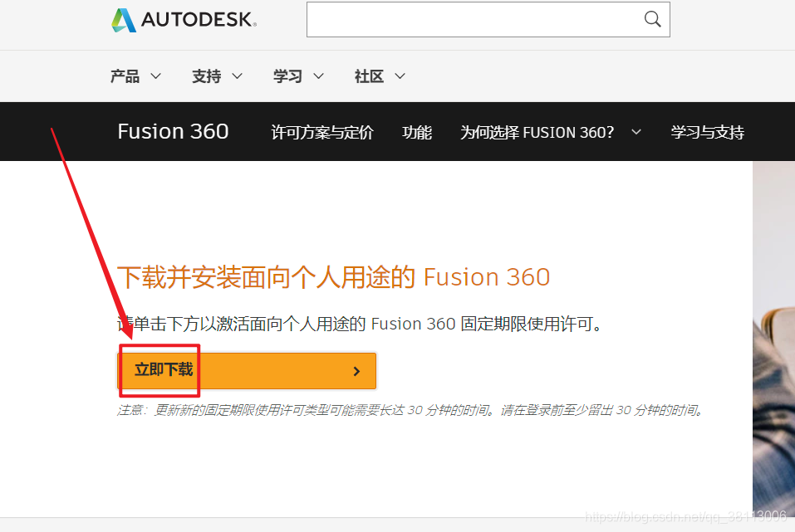Screen dimensions: 795x532
Task: Expand the 产品 dropdown chevron
Action: [156, 76]
